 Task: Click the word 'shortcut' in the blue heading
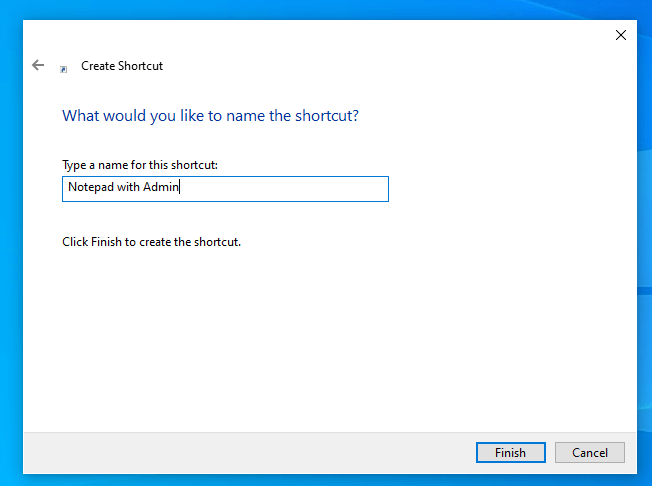pos(323,116)
